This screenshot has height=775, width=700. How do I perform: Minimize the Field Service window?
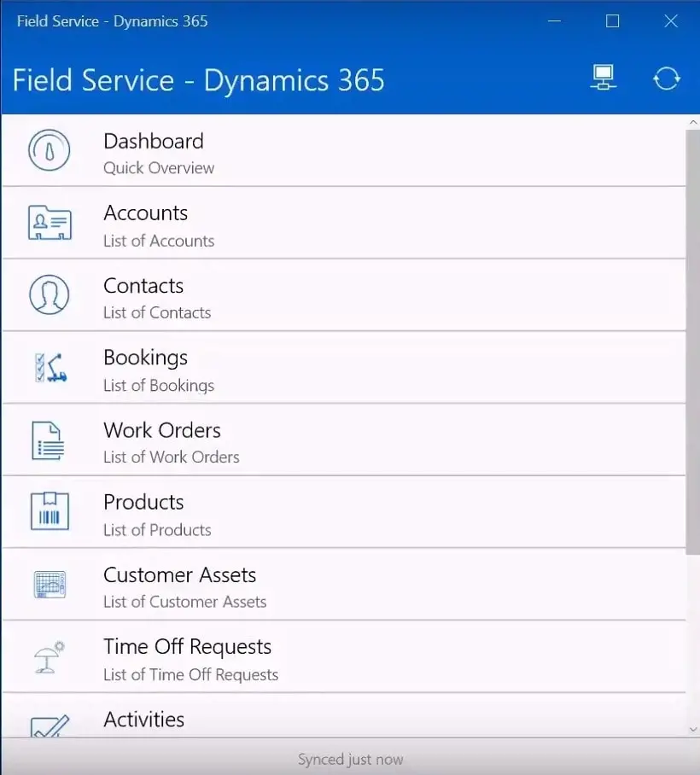click(x=554, y=20)
